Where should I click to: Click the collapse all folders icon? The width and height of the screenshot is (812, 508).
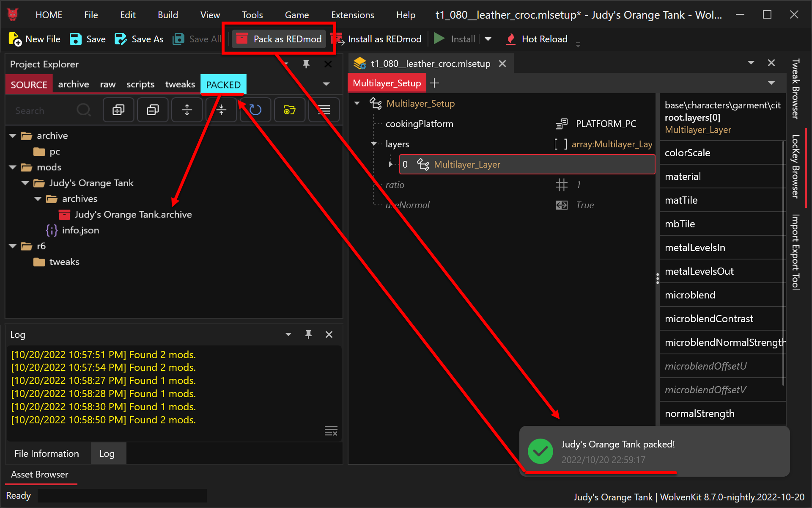click(x=153, y=110)
